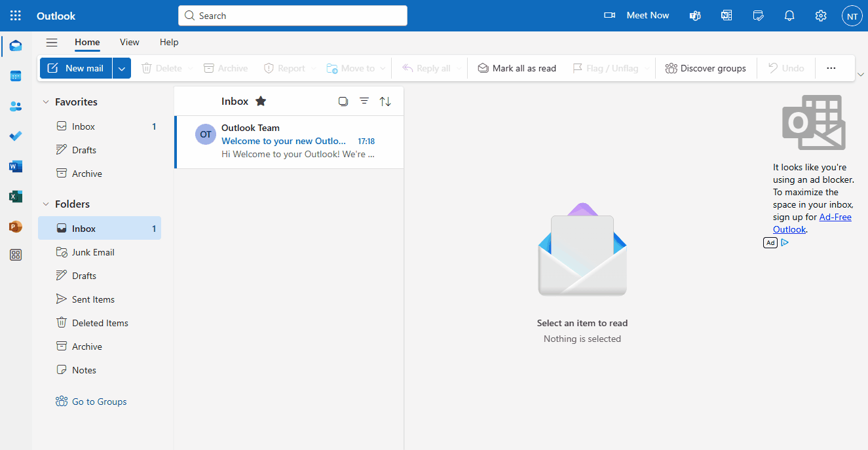Toggle the hamburger navigation pane button
868x450 pixels.
click(52, 43)
